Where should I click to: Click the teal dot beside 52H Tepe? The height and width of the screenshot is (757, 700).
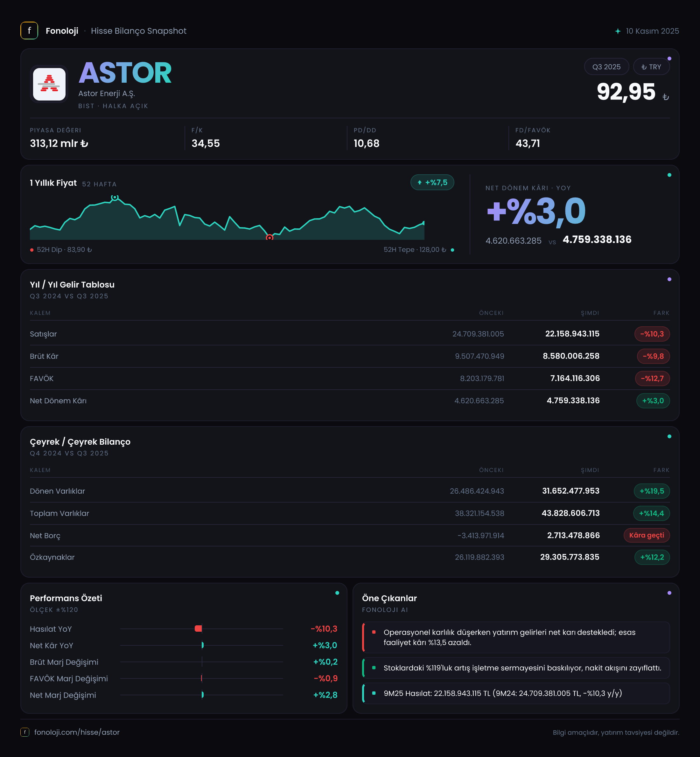452,250
